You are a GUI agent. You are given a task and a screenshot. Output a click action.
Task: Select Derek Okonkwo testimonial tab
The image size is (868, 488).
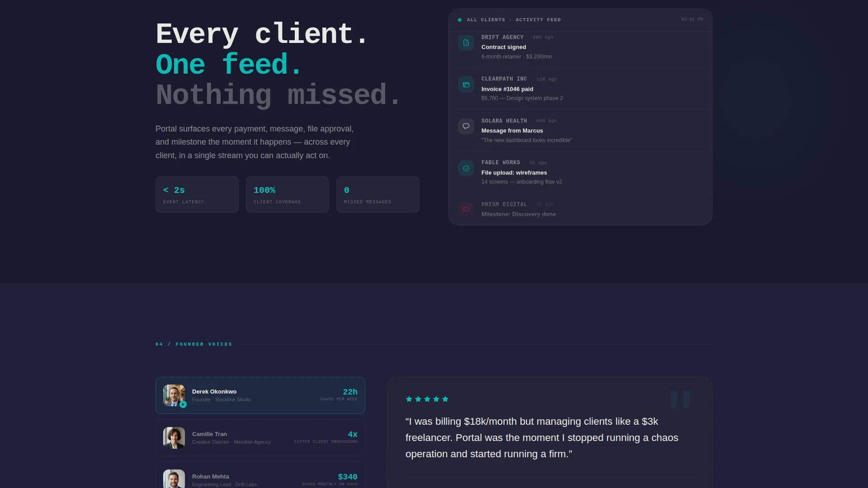tap(260, 395)
